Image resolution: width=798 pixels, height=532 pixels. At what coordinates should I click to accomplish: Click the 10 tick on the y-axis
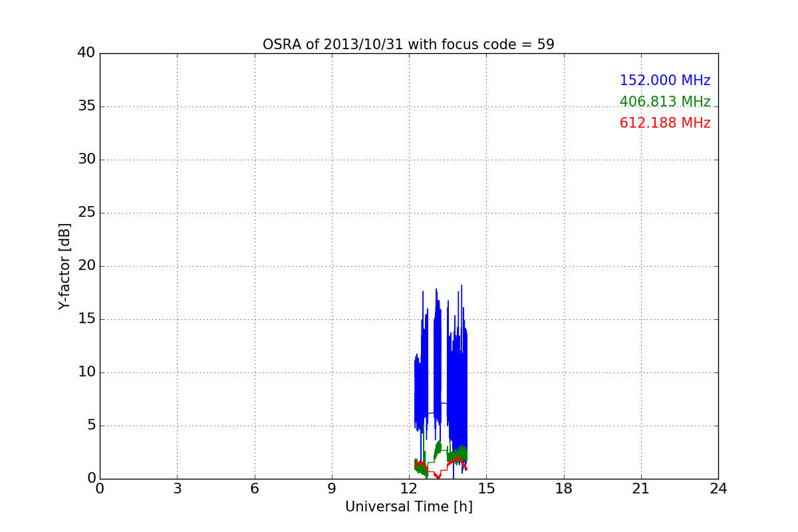coord(86,372)
